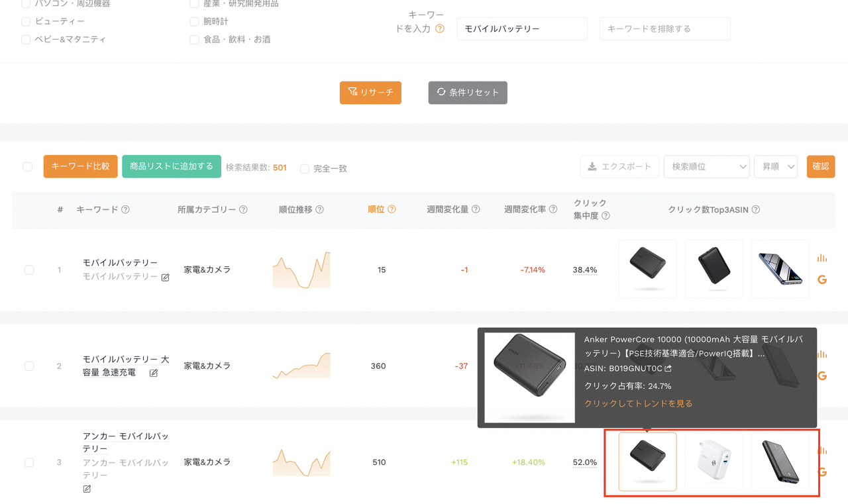Click the クリック数Top3ASIN column header
Image resolution: width=848 pixels, height=504 pixels.
708,209
